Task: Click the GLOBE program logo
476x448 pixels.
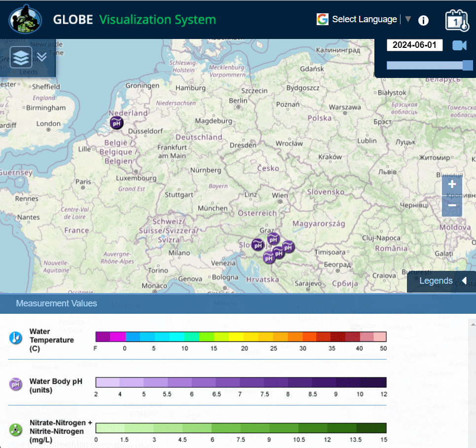Action: [25, 19]
